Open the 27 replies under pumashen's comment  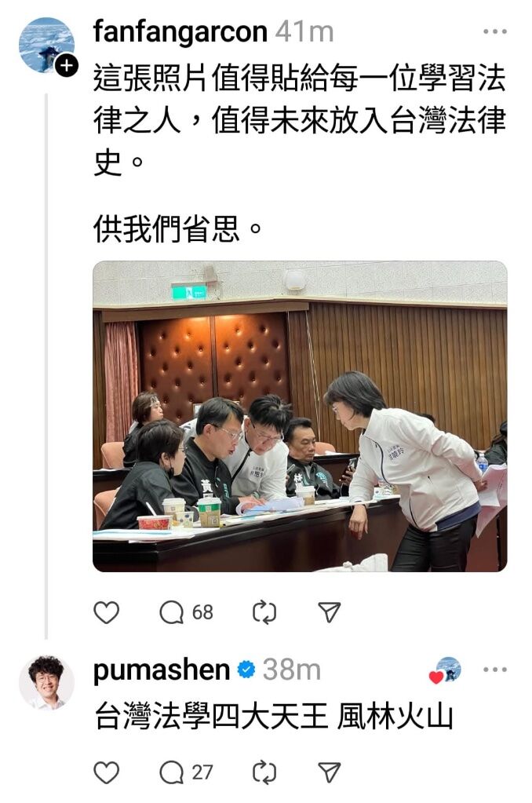pyautogui.click(x=186, y=772)
